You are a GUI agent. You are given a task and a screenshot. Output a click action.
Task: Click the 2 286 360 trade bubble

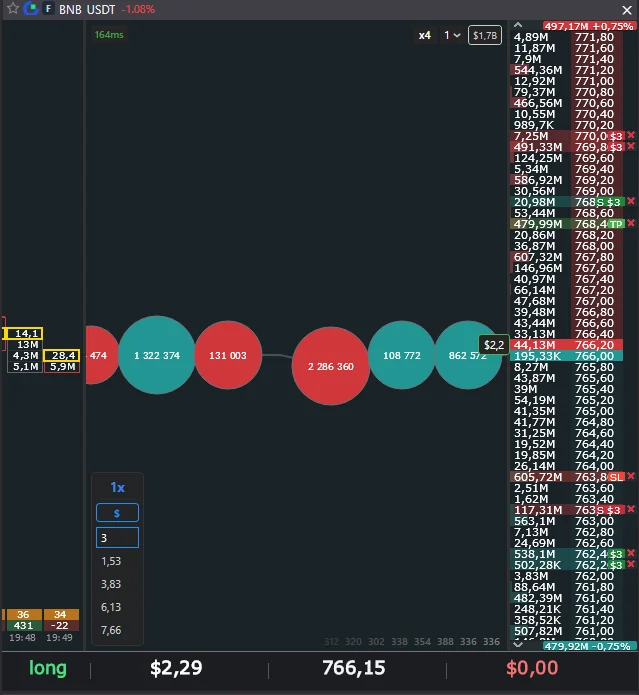[331, 366]
